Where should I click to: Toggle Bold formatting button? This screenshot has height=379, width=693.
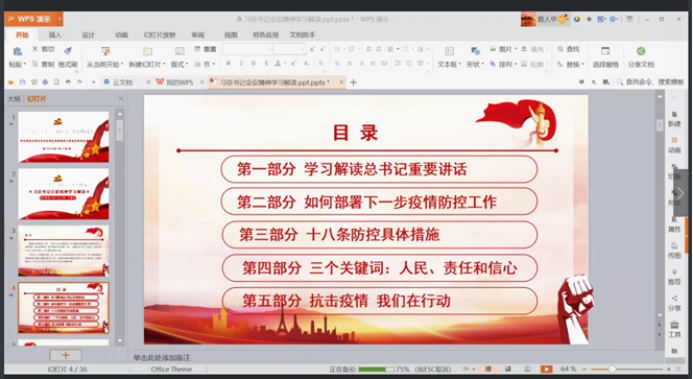(228, 64)
